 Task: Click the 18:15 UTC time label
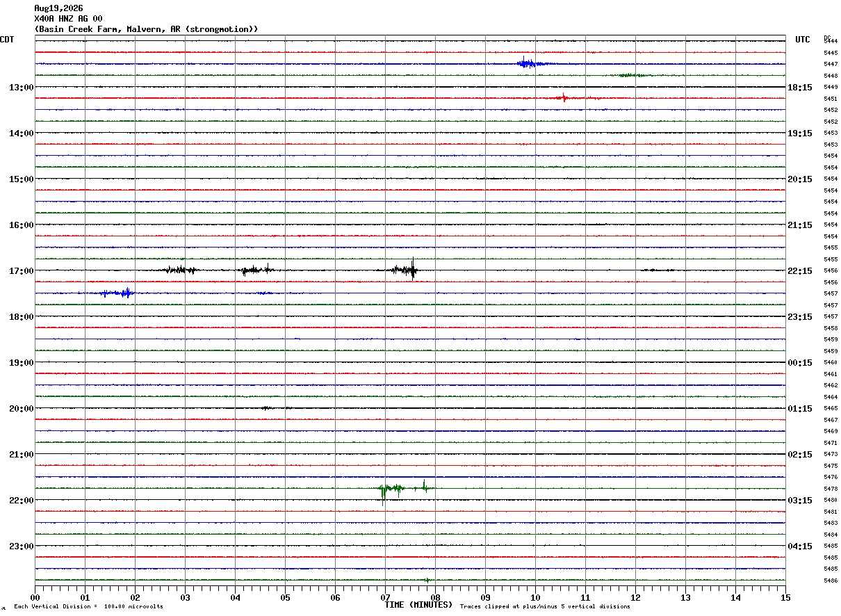(800, 88)
